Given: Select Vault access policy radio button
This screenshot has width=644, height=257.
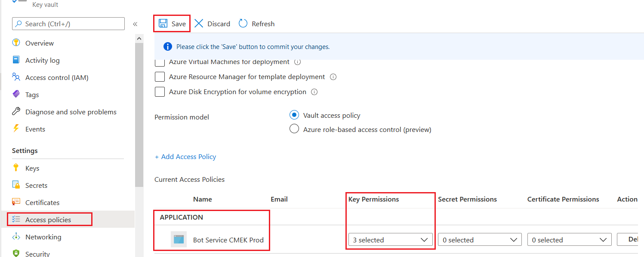Looking at the screenshot, I should pos(294,115).
